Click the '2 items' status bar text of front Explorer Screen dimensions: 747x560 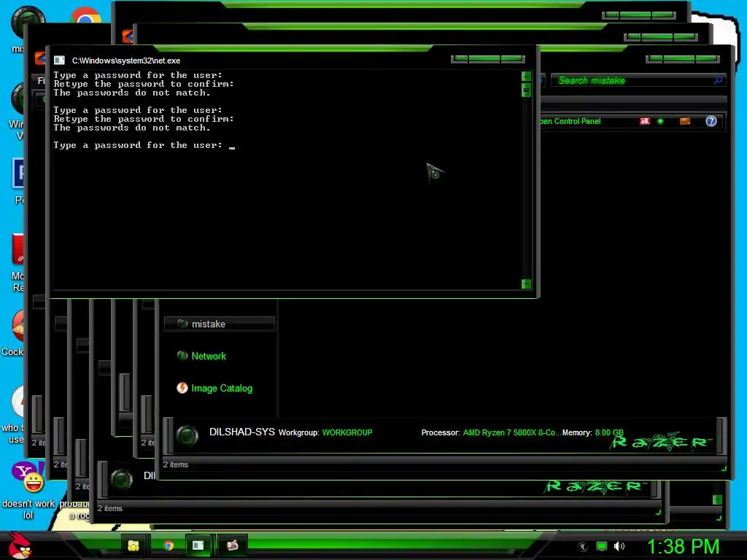point(175,464)
